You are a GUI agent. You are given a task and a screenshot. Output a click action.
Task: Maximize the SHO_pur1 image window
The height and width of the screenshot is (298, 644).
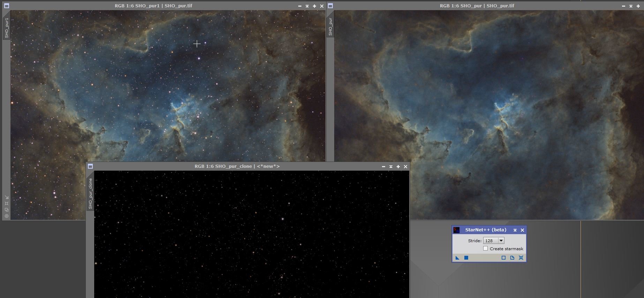[x=314, y=6]
